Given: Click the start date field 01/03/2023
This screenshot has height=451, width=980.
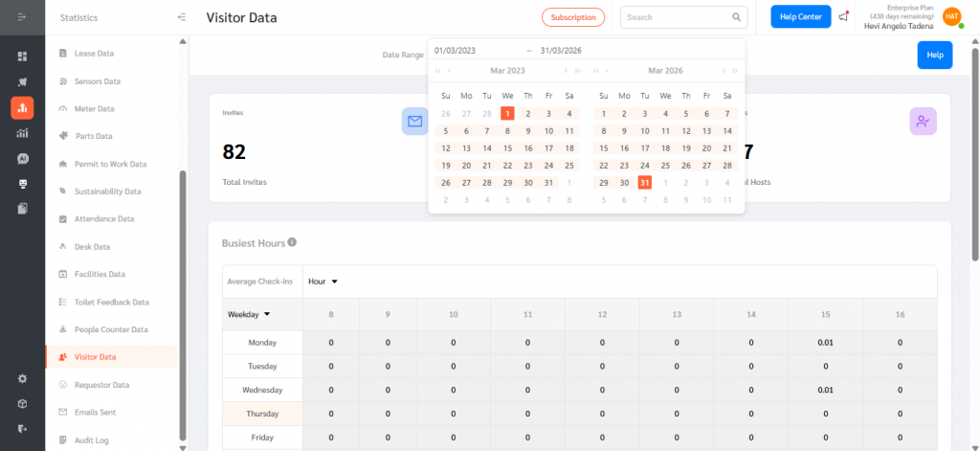Looking at the screenshot, I should (456, 51).
